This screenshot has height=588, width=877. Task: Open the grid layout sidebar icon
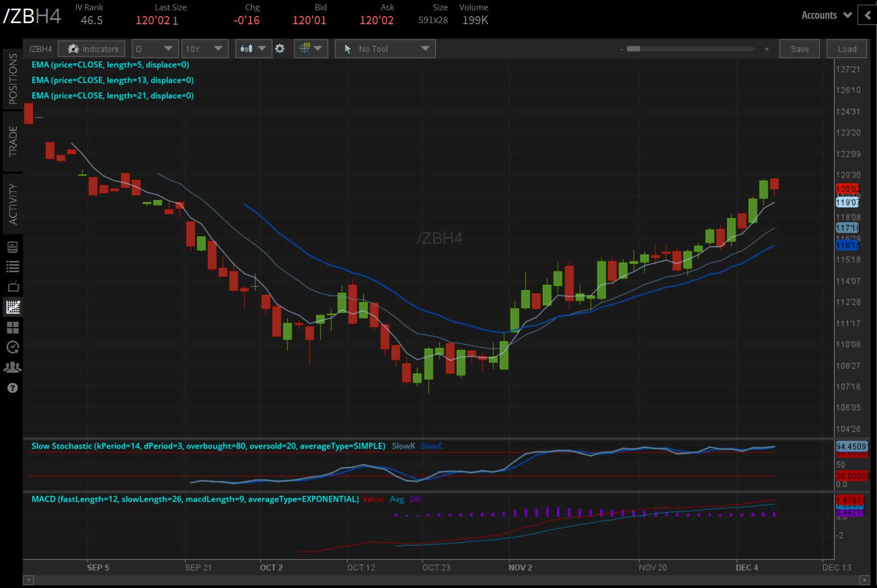tap(13, 328)
